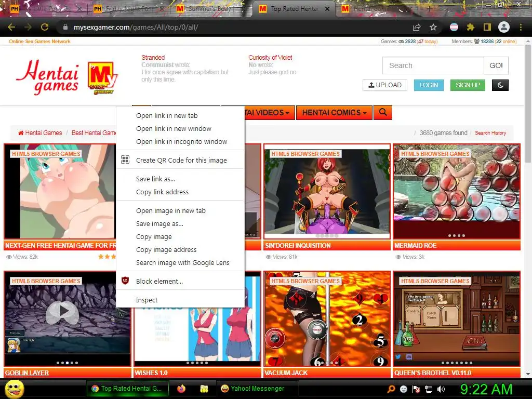Open the 'GOBLIN LAYER' title link
532x399 pixels.
27,373
